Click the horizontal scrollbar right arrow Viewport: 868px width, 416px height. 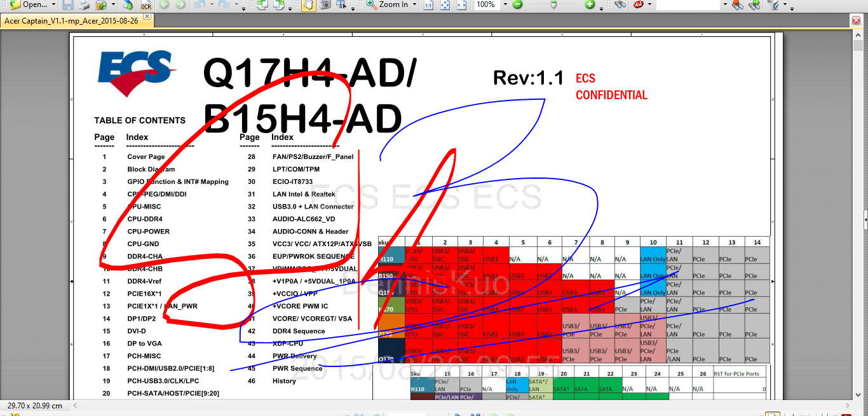click(847, 406)
